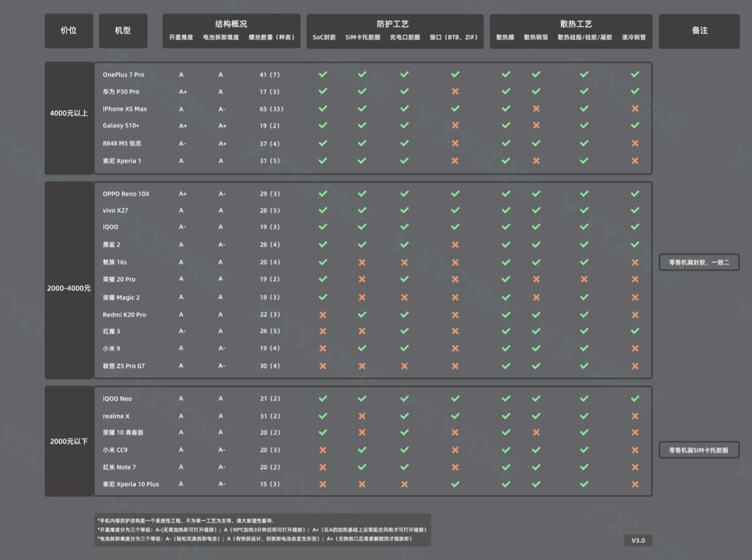Click the 接口 cross for 索尼 Xperia 1
This screenshot has height=560, width=752.
click(x=455, y=161)
